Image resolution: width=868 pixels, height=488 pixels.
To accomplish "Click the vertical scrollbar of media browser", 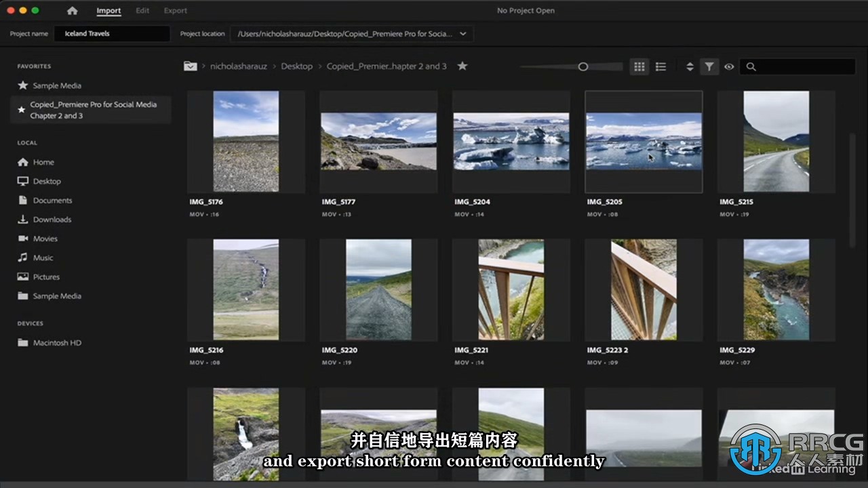I will (852, 190).
